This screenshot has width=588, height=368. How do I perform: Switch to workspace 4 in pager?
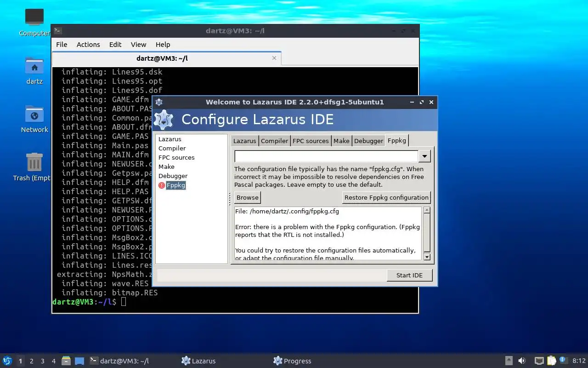click(x=53, y=361)
